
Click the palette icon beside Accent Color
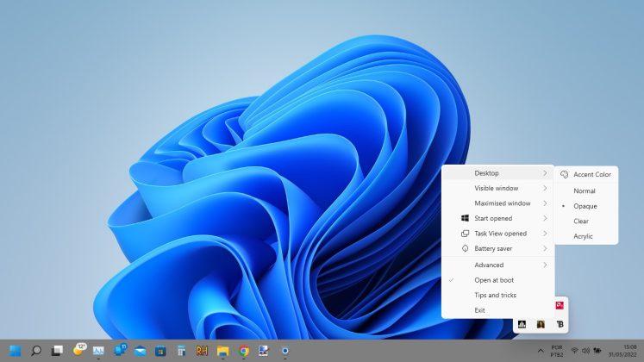click(565, 174)
